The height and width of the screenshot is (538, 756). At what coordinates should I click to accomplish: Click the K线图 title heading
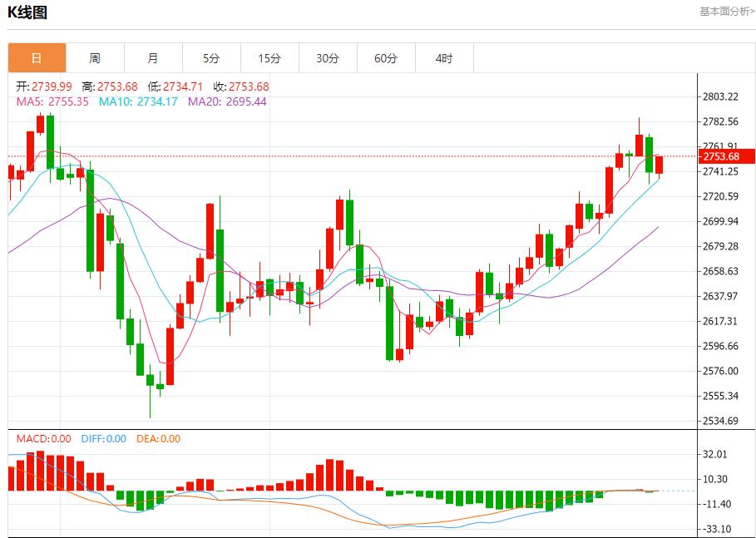[27, 12]
